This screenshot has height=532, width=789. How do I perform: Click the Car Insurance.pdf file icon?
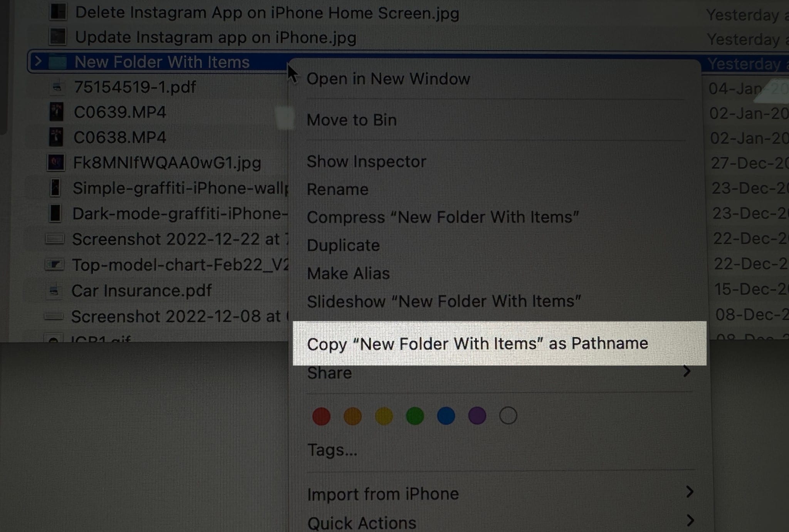[x=54, y=290]
